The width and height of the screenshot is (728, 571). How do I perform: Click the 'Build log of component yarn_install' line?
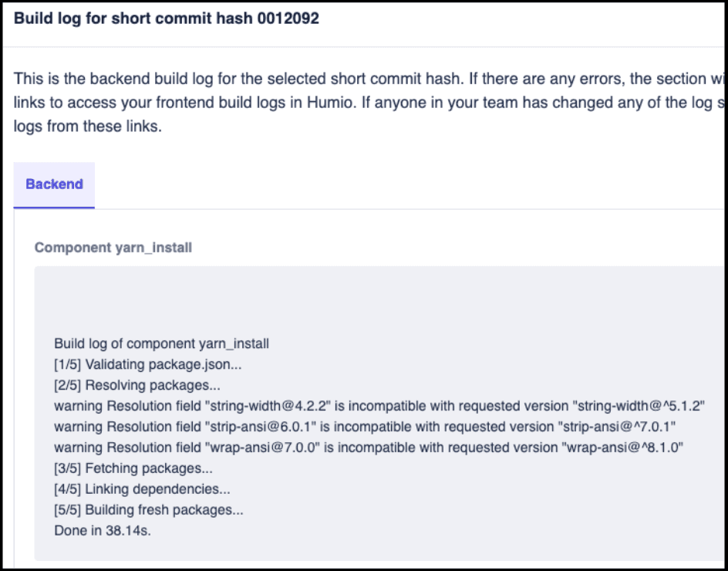(x=161, y=343)
